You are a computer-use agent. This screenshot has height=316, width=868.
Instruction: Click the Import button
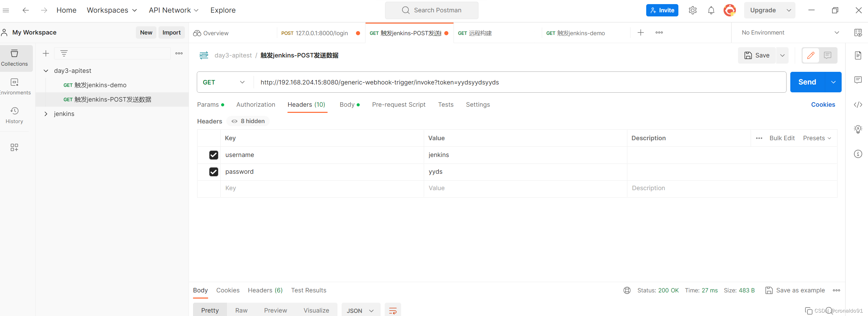[x=171, y=32]
